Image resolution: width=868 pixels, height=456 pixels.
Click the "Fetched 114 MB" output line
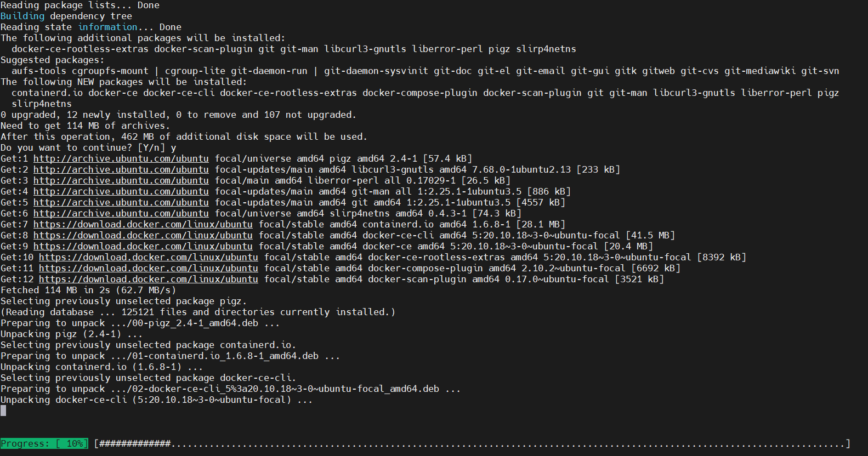pyautogui.click(x=88, y=290)
